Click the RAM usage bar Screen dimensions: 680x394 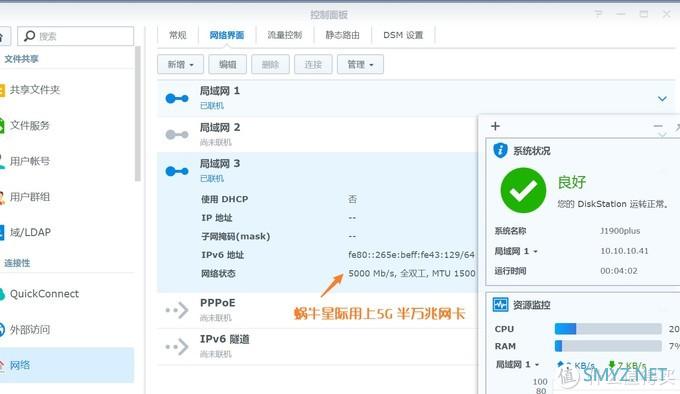pos(608,346)
